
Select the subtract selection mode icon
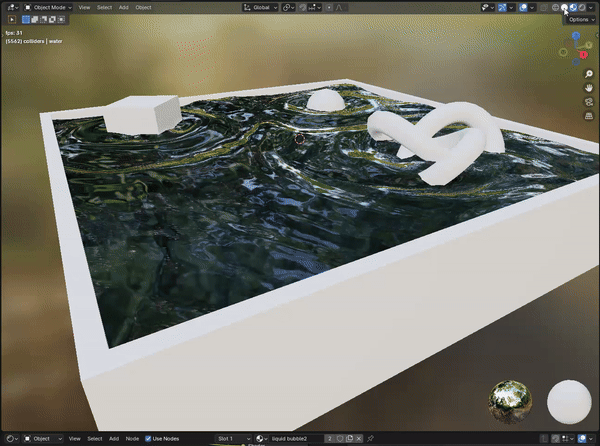tap(43, 19)
